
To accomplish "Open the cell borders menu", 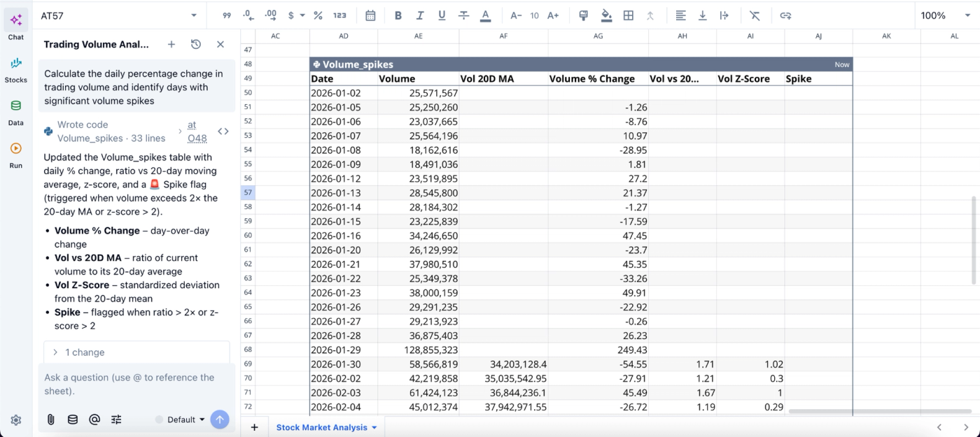I will click(x=629, y=15).
